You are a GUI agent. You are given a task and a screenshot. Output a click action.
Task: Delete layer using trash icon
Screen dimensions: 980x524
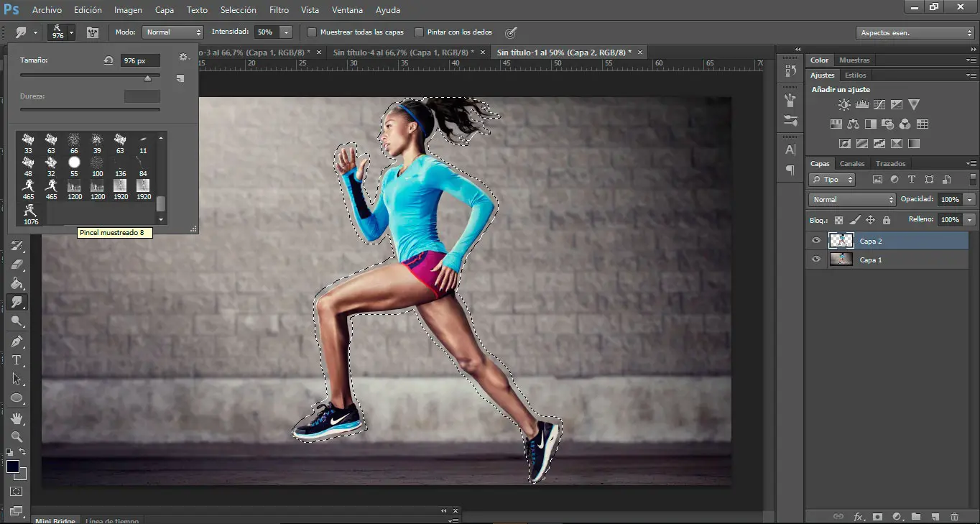pos(954,516)
